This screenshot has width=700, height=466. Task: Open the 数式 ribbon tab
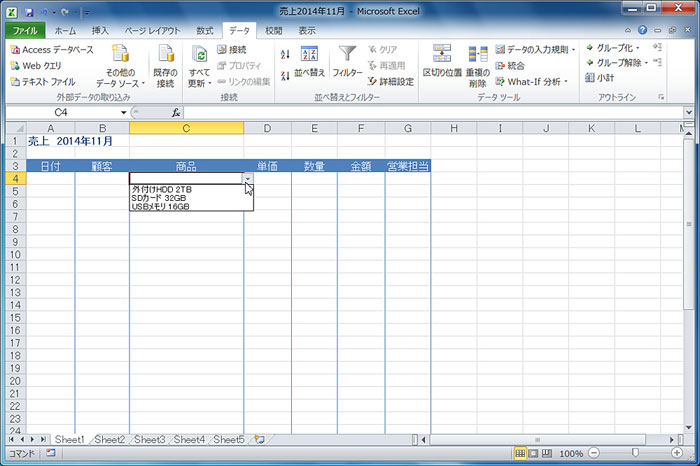pyautogui.click(x=204, y=31)
